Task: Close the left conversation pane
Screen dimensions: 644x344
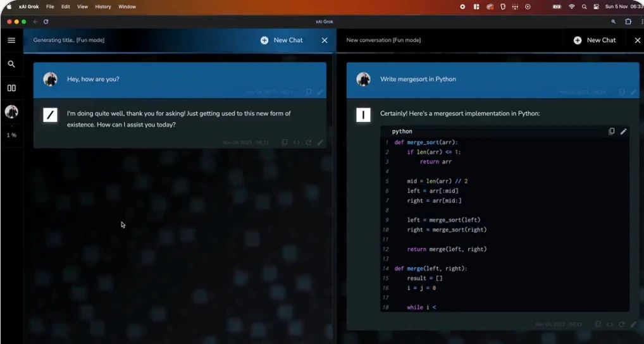Action: 325,40
